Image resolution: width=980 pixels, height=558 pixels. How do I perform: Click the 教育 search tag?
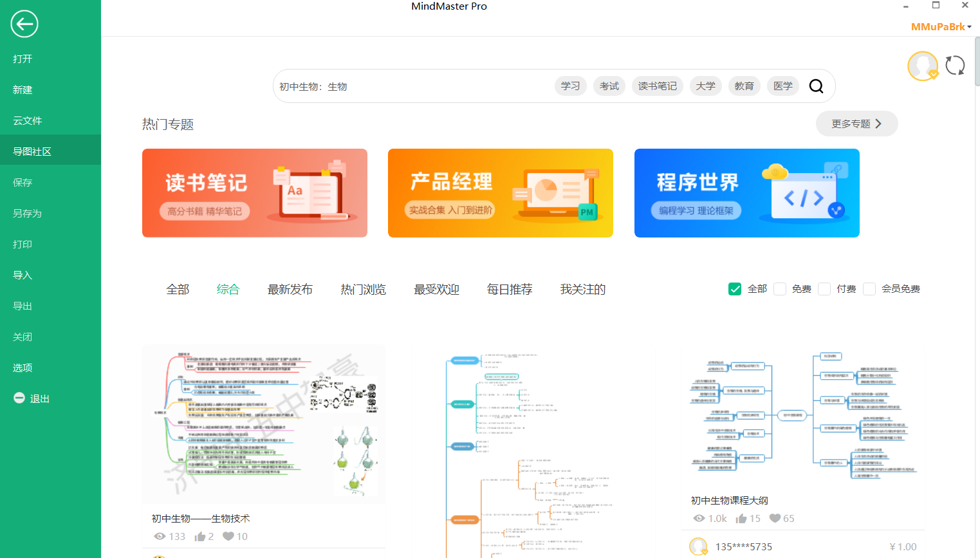click(744, 86)
